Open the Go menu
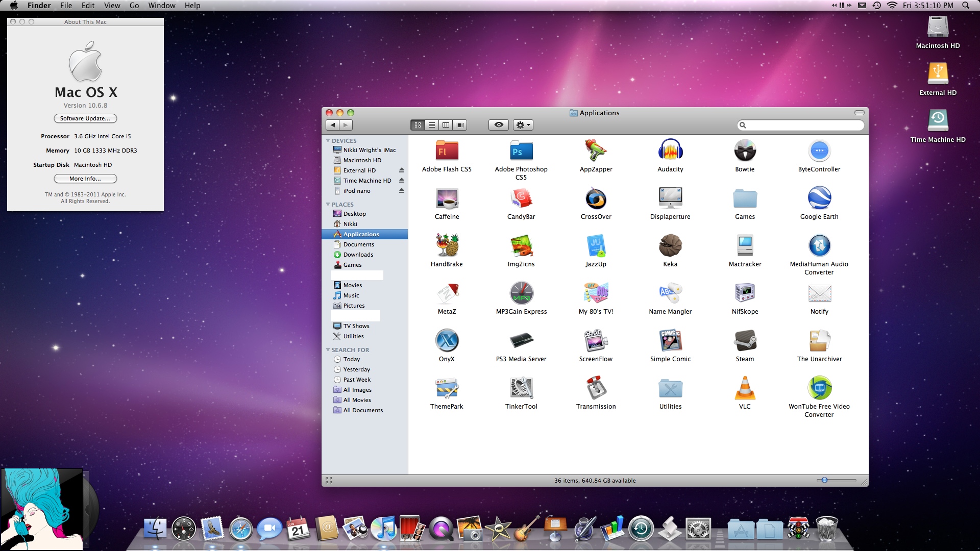The height and width of the screenshot is (551, 980). click(x=134, y=6)
